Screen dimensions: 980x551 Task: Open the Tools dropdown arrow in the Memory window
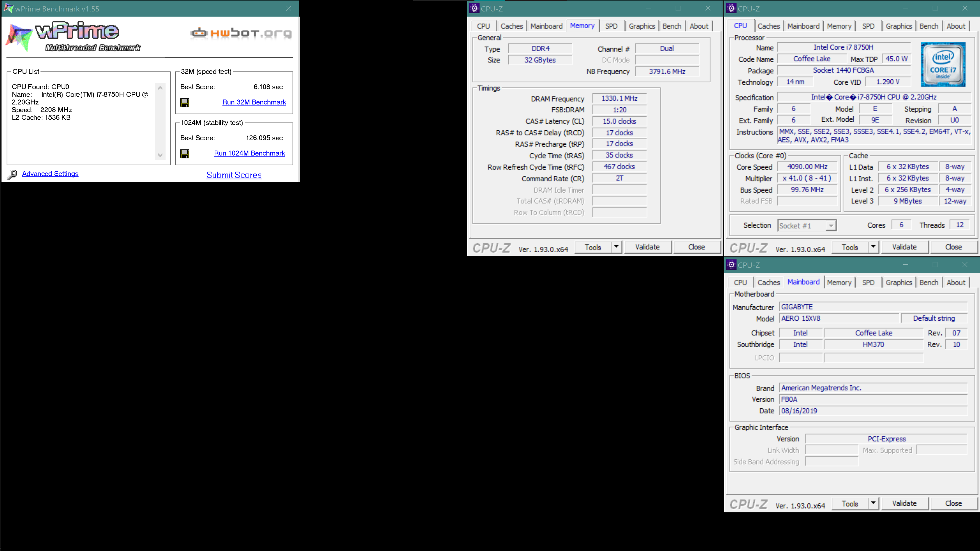click(x=616, y=247)
